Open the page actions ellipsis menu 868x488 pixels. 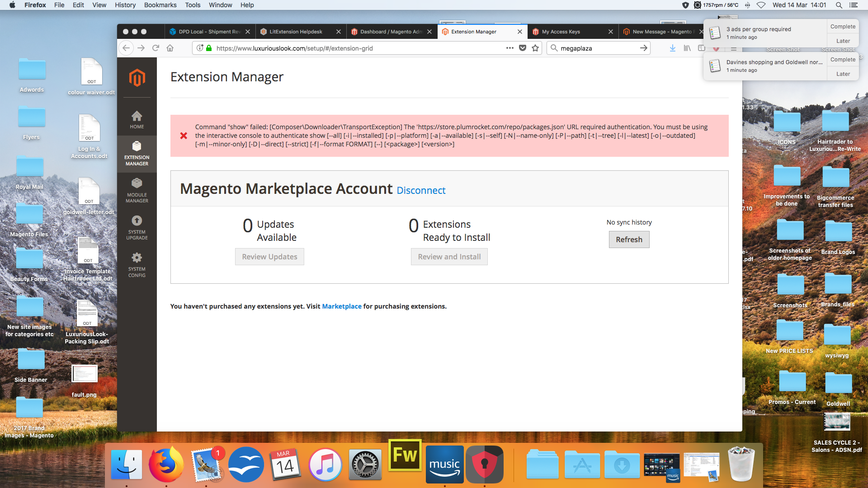[509, 48]
